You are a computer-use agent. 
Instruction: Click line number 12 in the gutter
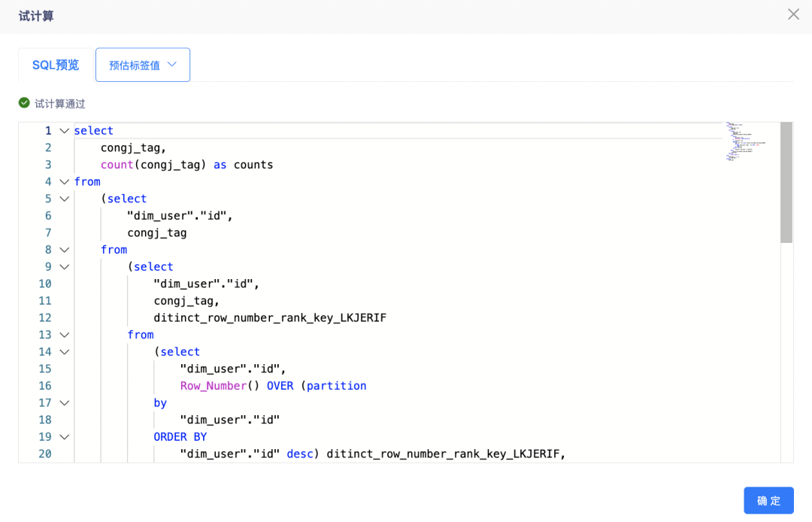coord(44,318)
